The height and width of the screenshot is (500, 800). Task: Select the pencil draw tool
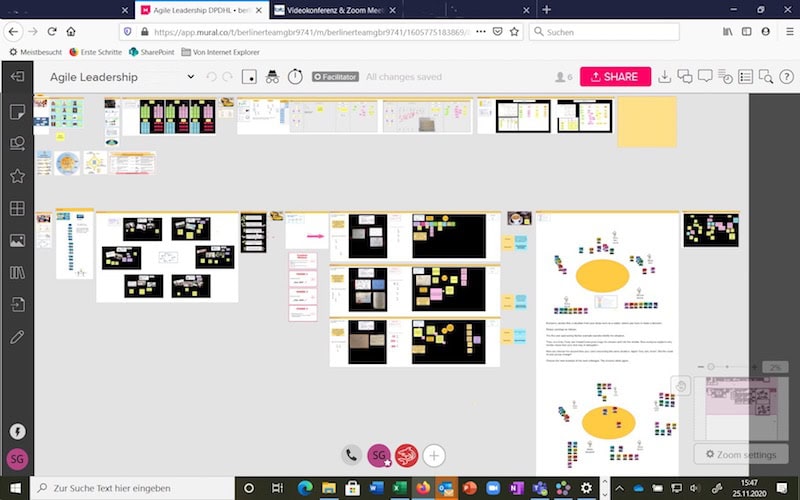pyautogui.click(x=17, y=337)
